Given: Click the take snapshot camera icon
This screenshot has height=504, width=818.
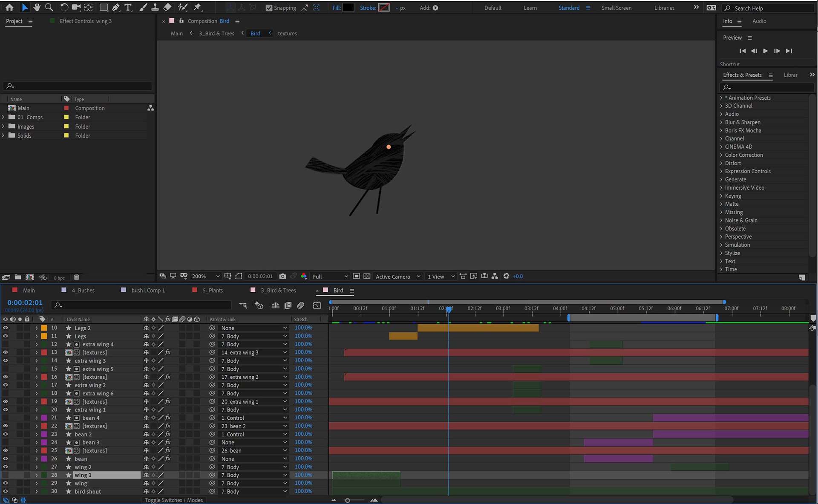Looking at the screenshot, I should [x=282, y=276].
